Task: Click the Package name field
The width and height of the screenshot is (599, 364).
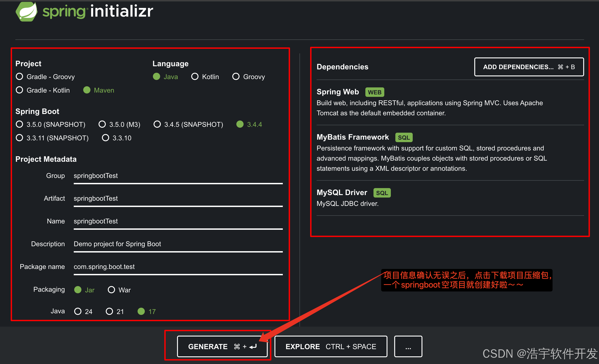Action: [x=178, y=267]
